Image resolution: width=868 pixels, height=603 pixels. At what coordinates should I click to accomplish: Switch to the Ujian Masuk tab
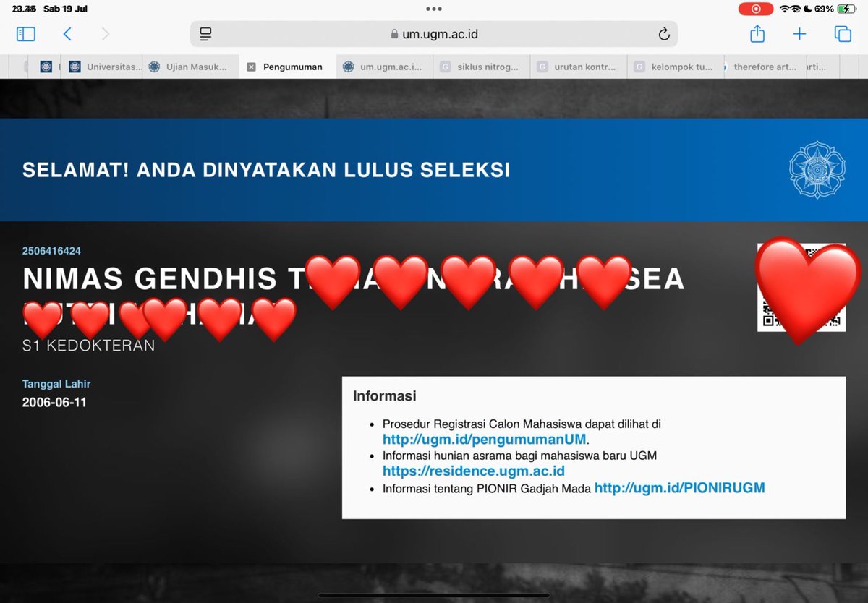[191, 67]
